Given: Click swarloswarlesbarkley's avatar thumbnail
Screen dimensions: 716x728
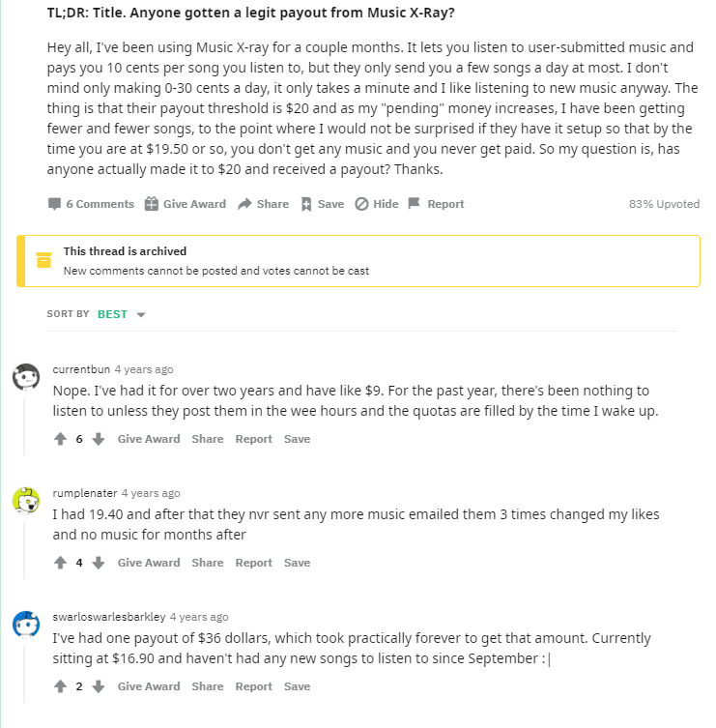Looking at the screenshot, I should [x=26, y=625].
